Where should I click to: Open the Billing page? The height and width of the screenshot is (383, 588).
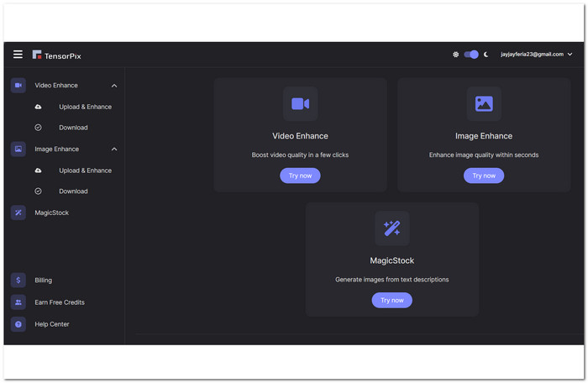coord(44,281)
